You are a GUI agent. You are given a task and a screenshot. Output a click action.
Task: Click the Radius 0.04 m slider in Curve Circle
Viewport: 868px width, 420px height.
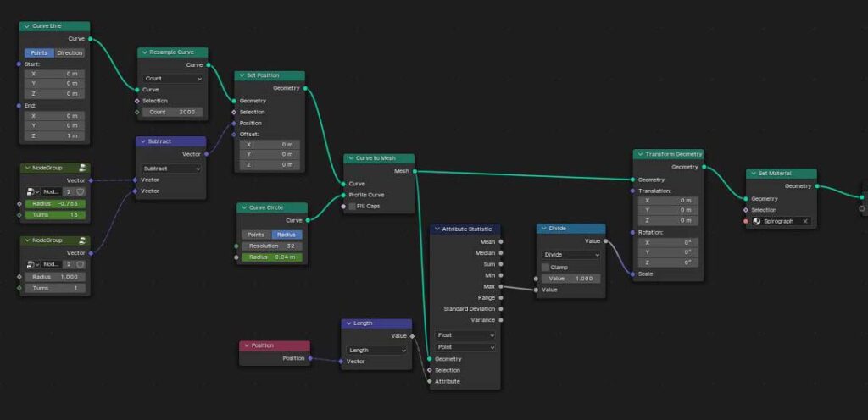(271, 257)
